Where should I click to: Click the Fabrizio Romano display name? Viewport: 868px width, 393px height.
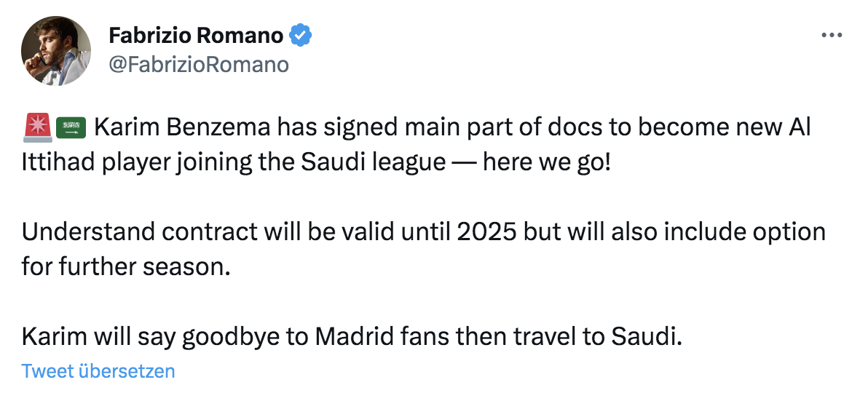pos(197,35)
